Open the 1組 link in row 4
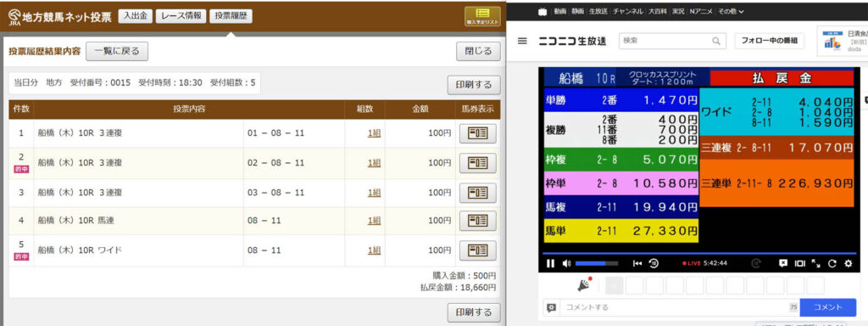This screenshot has height=326, width=868. [374, 221]
